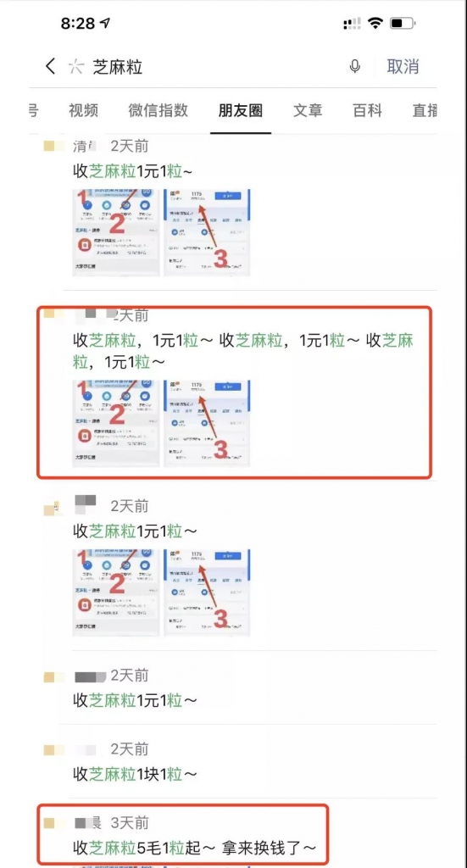The width and height of the screenshot is (467, 868).
Task: Open the post 收芝麻粒1块1粒
Action: pos(135,773)
